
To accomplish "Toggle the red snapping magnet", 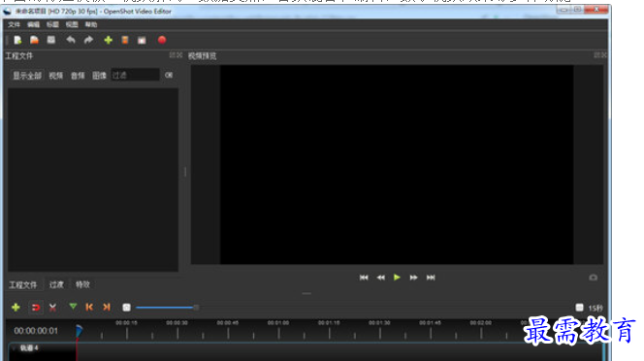I will click(36, 307).
